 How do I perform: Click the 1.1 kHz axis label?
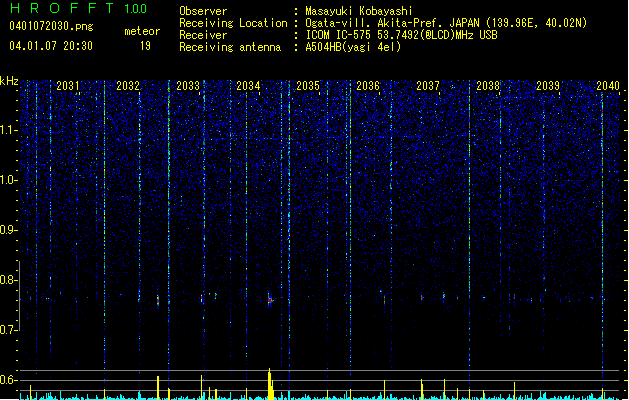coord(9,130)
